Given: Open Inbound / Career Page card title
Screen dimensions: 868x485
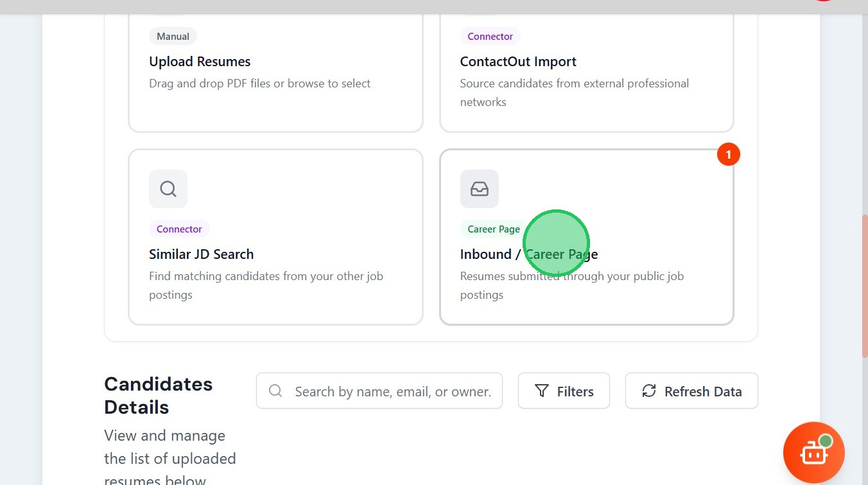Looking at the screenshot, I should coord(528,254).
